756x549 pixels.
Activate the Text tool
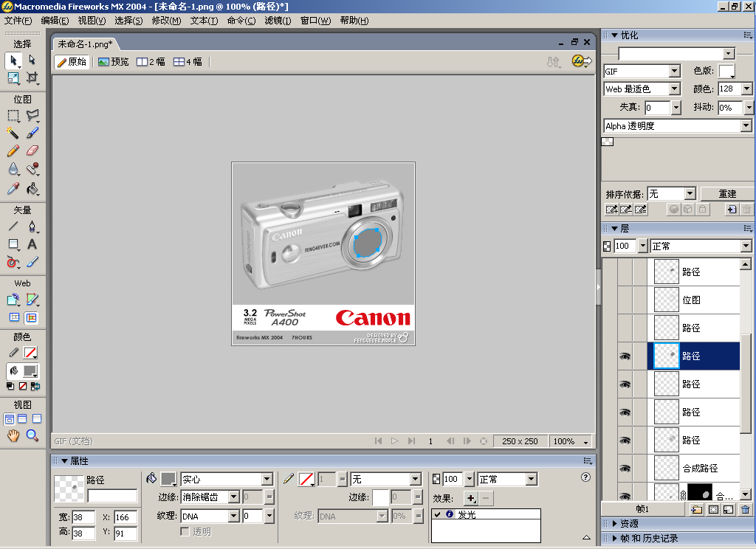point(32,244)
